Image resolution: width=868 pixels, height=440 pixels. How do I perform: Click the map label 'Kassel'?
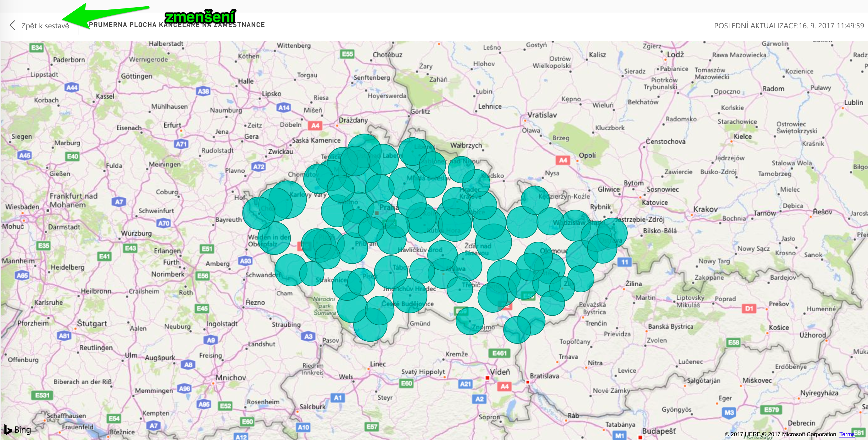105,96
